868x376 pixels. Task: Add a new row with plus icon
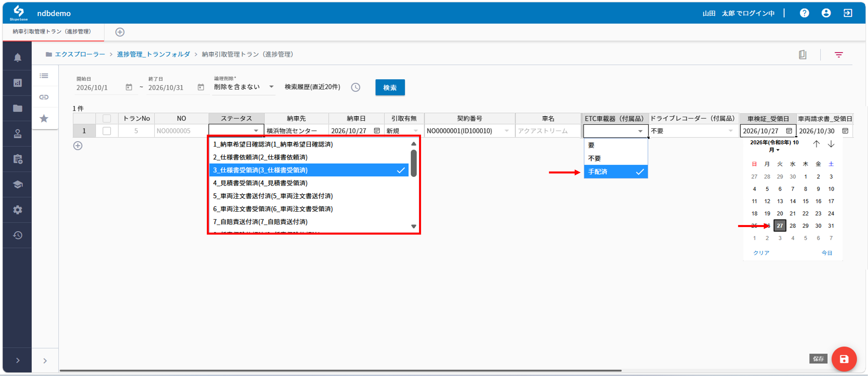78,145
